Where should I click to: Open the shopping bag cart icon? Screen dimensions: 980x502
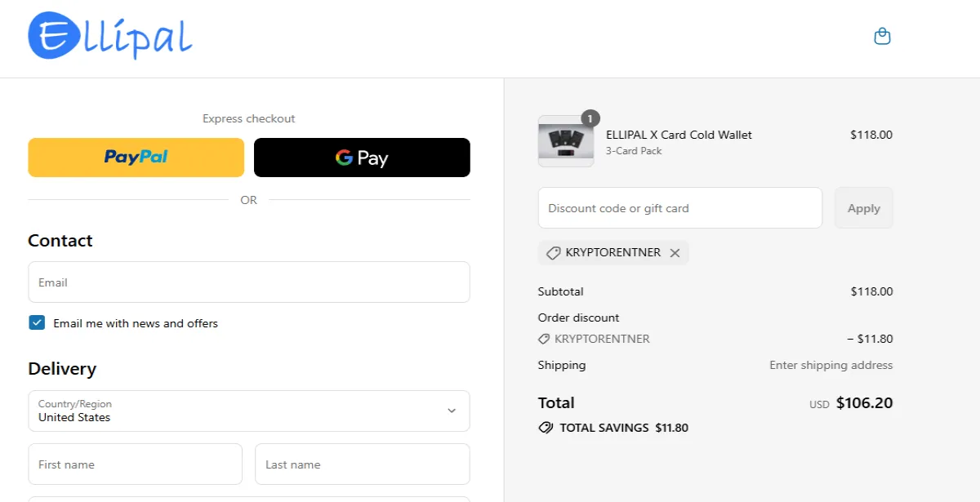881,36
